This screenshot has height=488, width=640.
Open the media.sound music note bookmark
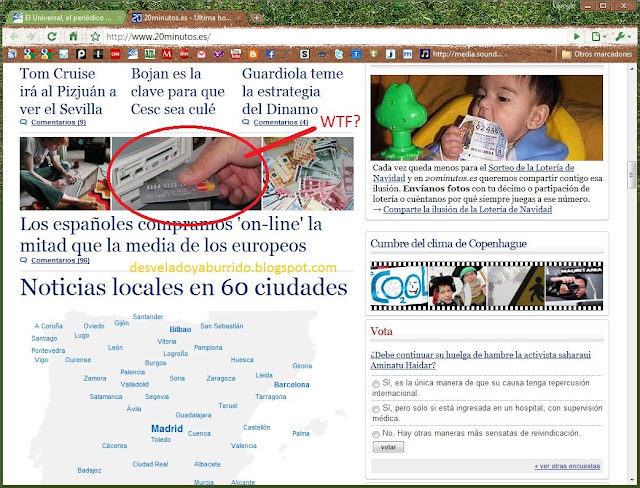click(x=461, y=54)
